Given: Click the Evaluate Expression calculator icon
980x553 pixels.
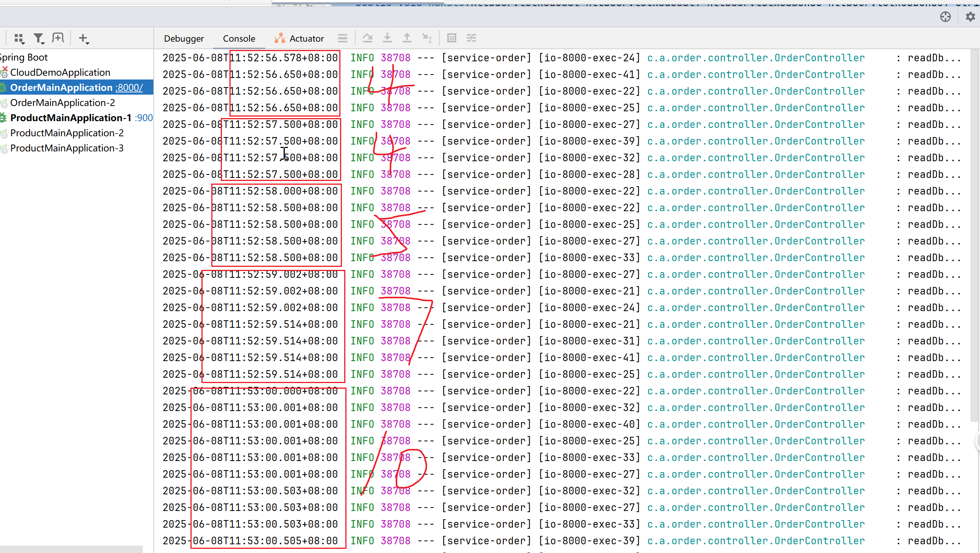Looking at the screenshot, I should [x=452, y=38].
